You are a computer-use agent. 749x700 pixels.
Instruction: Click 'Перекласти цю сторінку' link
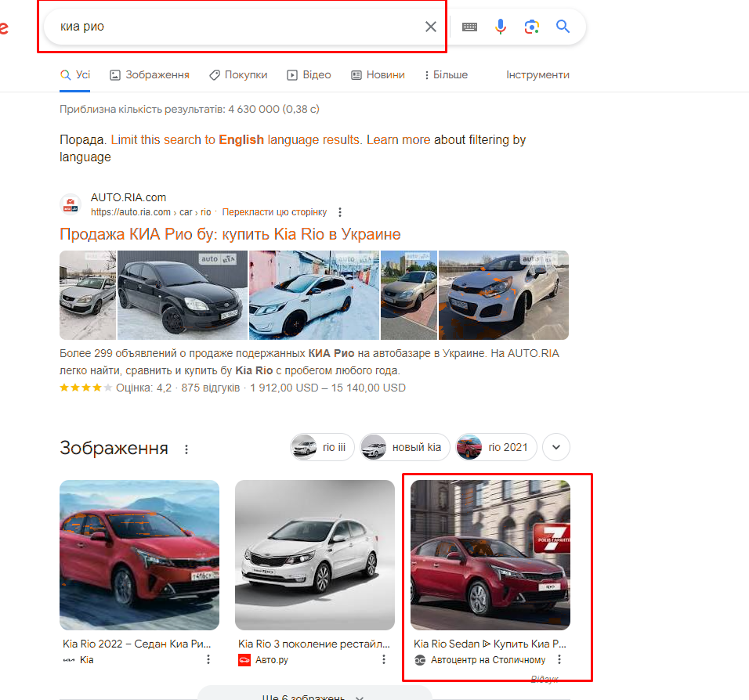(x=274, y=212)
